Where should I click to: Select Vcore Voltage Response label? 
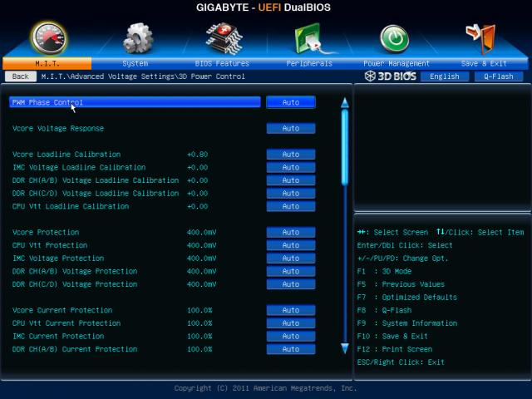(x=58, y=128)
